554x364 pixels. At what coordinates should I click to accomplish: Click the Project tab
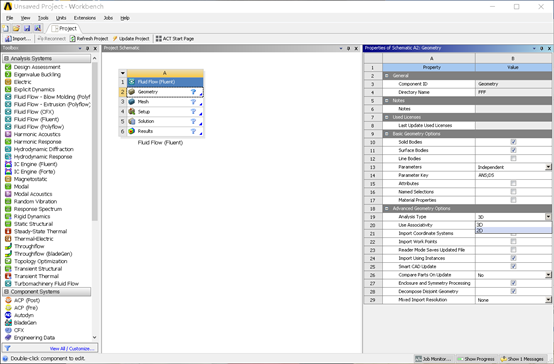[64, 28]
